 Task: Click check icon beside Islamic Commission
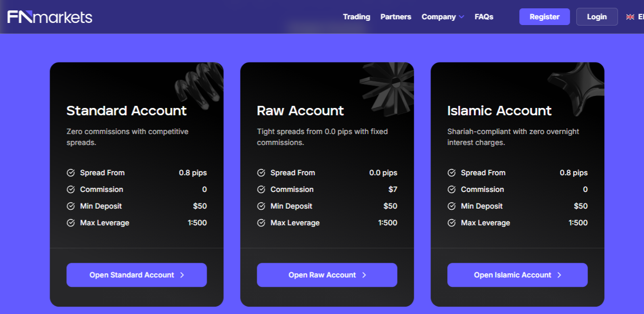tap(452, 189)
